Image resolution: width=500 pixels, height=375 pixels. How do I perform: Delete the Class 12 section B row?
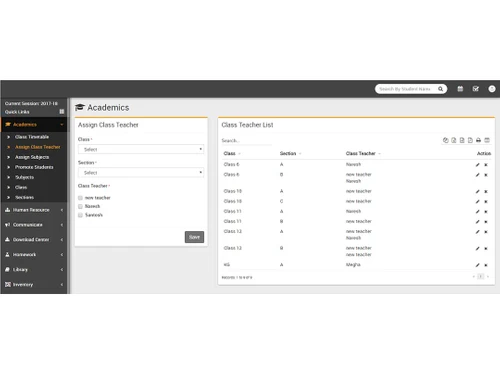tap(486, 248)
